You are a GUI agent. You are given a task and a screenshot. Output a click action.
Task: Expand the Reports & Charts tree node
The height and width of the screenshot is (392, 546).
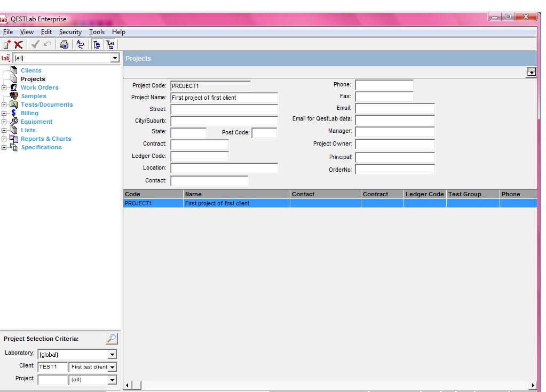point(4,139)
